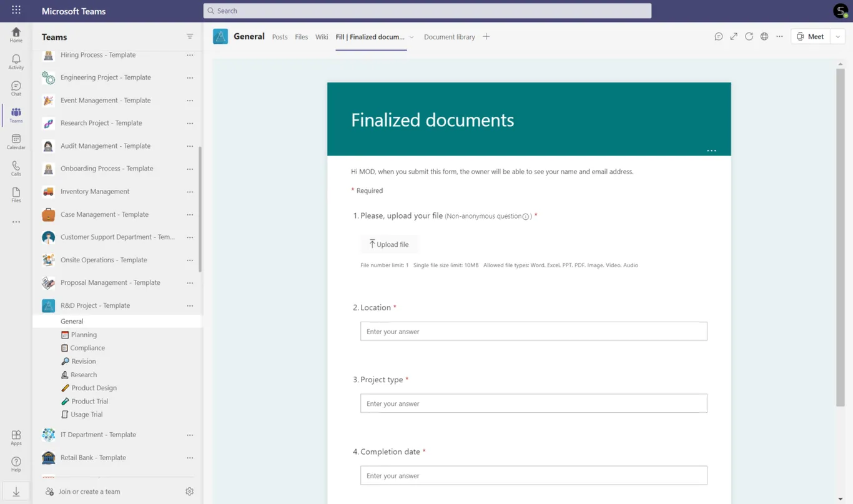Start a meeting with Meet button
The image size is (853, 504).
[811, 36]
